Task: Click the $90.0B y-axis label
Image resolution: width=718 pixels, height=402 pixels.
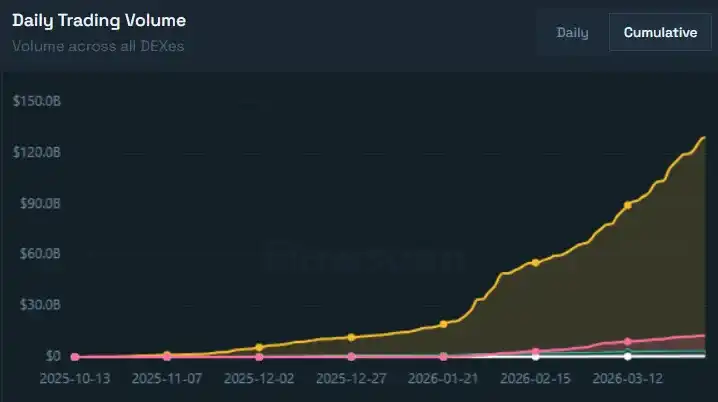Action: click(x=37, y=203)
